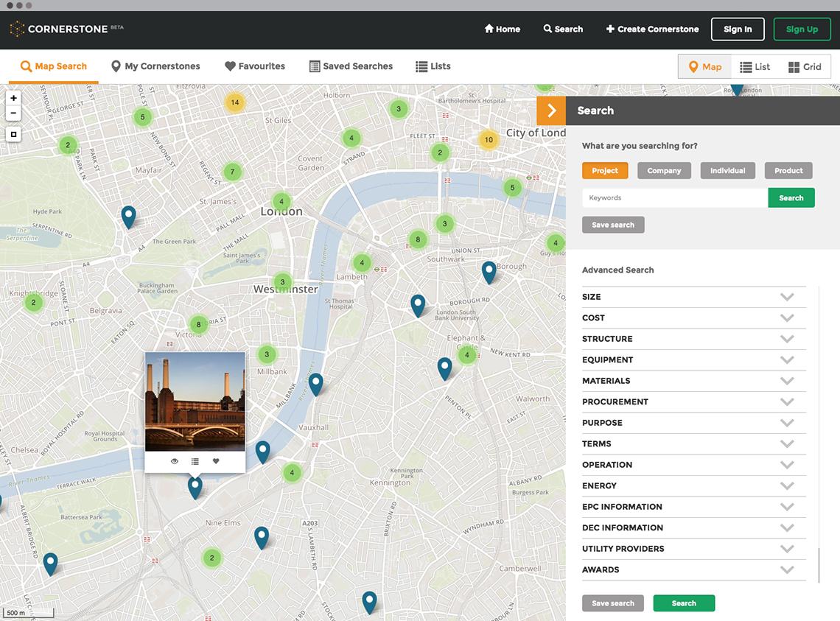Zoom in using the map plus icon

pos(13,97)
